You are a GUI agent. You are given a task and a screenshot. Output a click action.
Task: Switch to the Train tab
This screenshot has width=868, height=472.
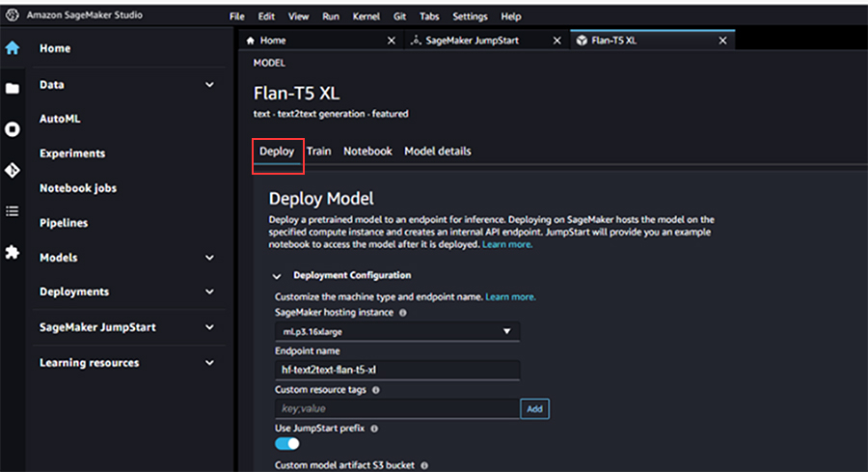click(x=319, y=152)
